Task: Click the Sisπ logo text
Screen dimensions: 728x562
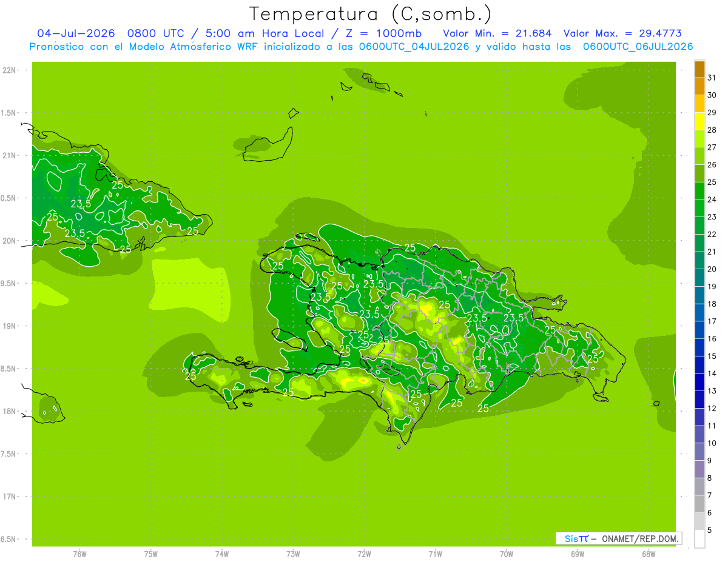Action: click(576, 538)
